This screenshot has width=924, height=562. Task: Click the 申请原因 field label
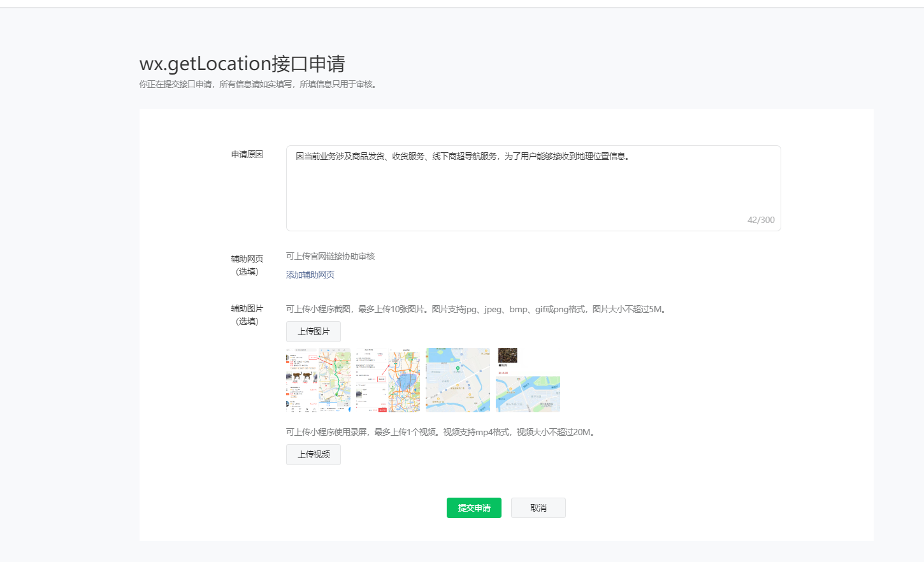click(x=247, y=154)
